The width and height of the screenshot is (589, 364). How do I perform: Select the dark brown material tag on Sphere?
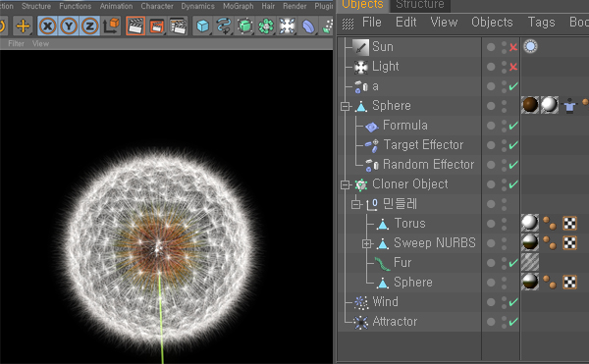click(x=530, y=105)
